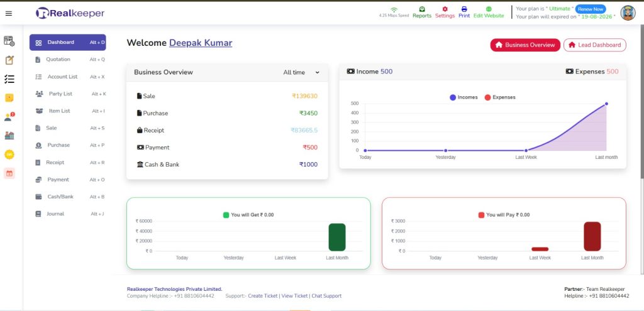Click the Payment amount ₹500
Viewport: 644px width, 311px height.
[x=310, y=147]
